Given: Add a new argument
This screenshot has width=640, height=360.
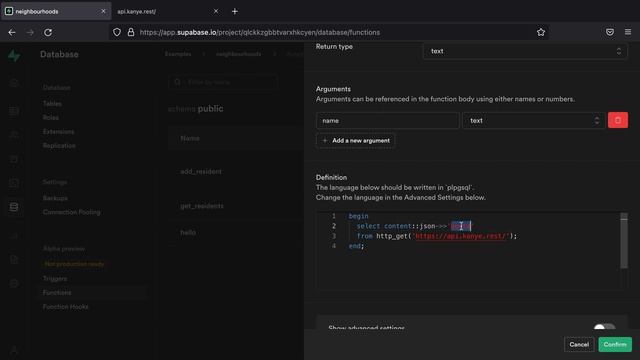Looking at the screenshot, I should click(x=356, y=140).
